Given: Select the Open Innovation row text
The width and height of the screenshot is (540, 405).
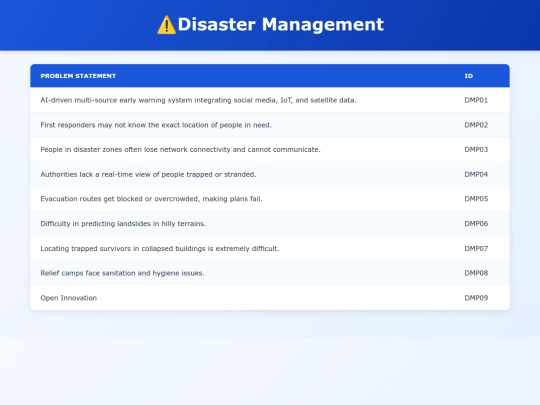Looking at the screenshot, I should [69, 298].
